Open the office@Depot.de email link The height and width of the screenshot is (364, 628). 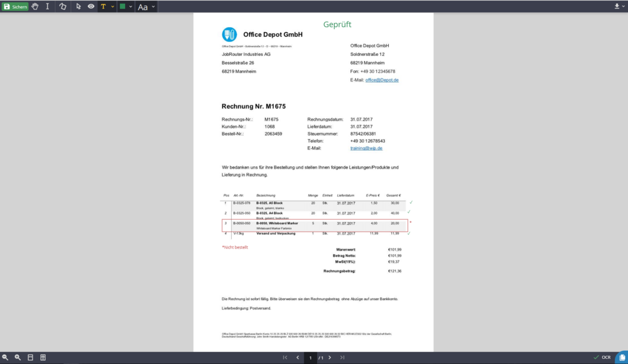coord(382,80)
